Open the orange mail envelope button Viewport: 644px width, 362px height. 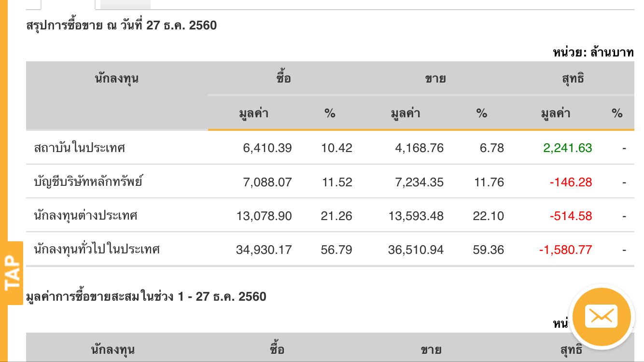[601, 317]
